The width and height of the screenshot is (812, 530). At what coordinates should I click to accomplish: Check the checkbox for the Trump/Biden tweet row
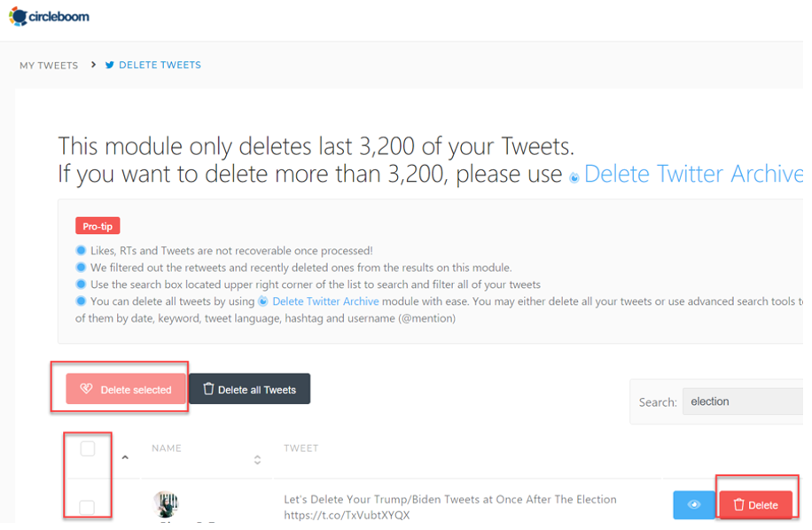coord(87,506)
